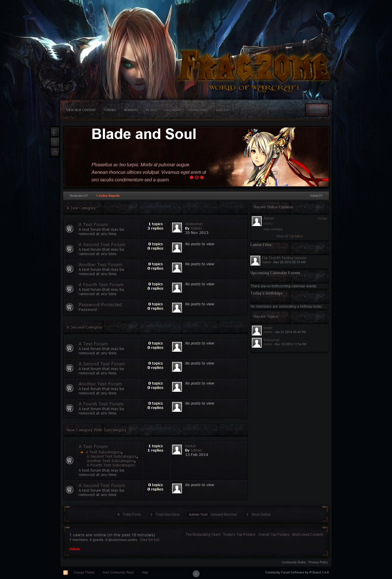The height and width of the screenshot is (579, 392).
Task: Click the RSS feed icon in footer
Action: (66, 572)
